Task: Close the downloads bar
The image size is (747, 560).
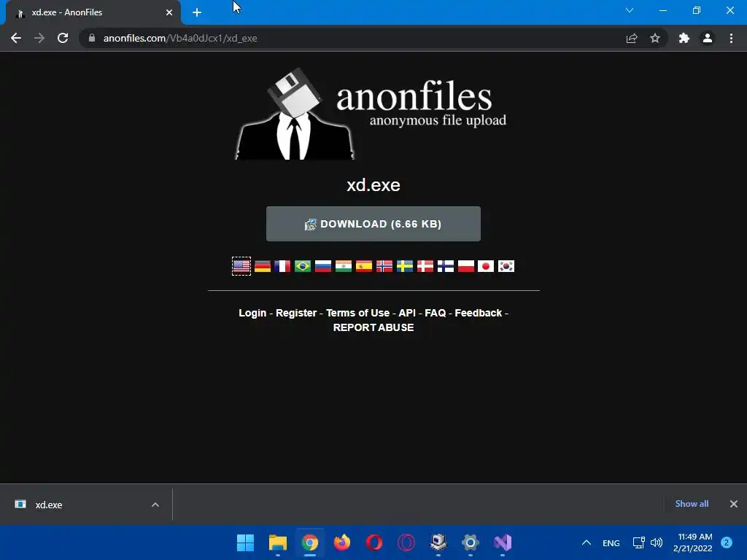Action: pyautogui.click(x=734, y=504)
